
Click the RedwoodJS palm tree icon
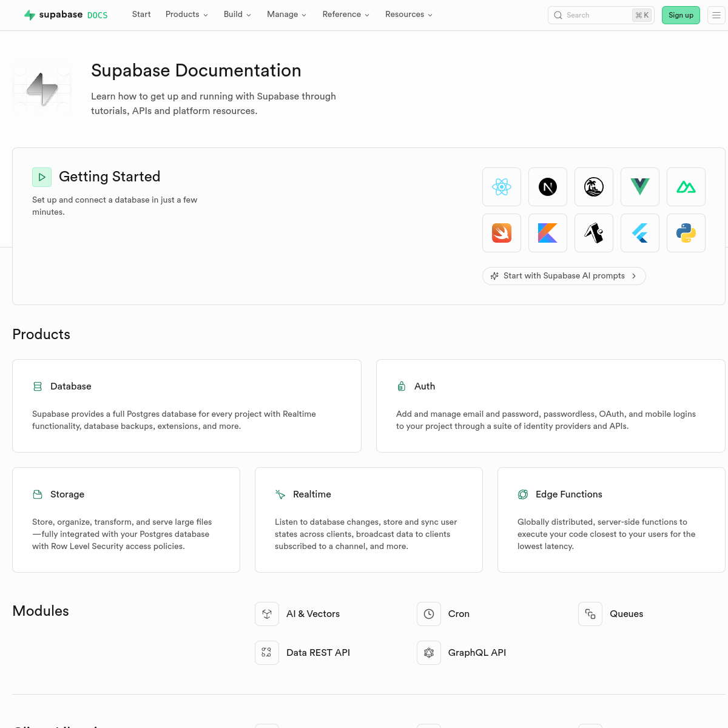[x=594, y=187]
